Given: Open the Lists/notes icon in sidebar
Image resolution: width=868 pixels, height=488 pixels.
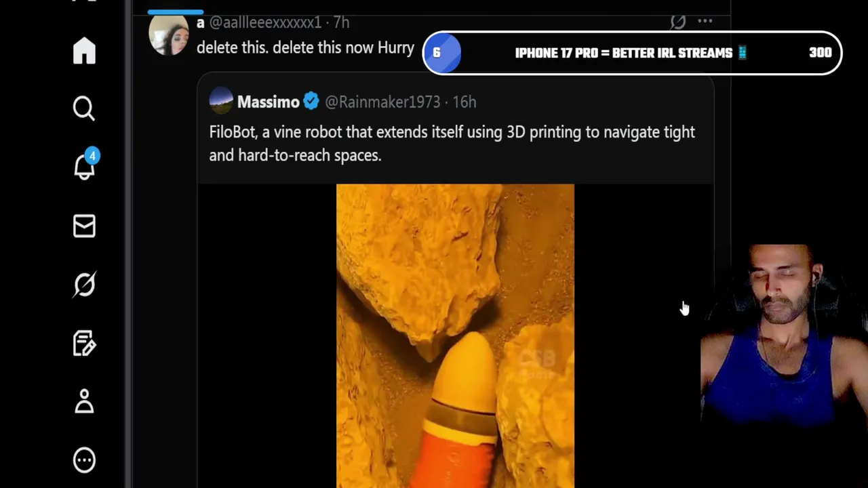Looking at the screenshot, I should click(x=84, y=344).
